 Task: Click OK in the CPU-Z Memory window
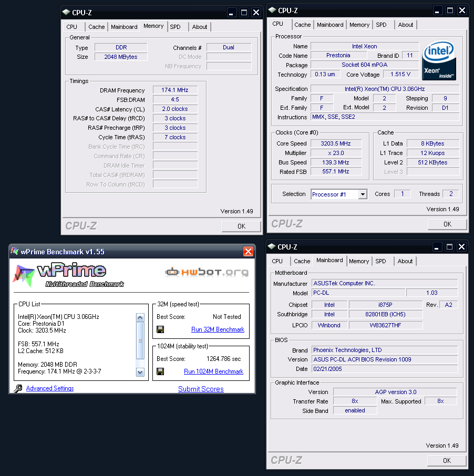tap(241, 226)
